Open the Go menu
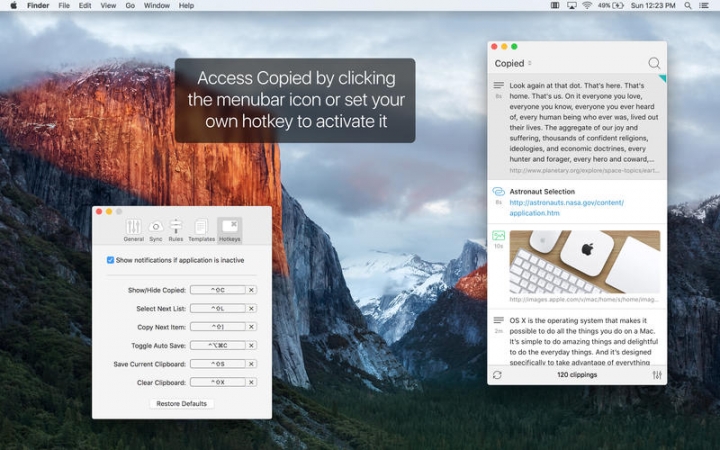The image size is (720, 450). point(130,6)
